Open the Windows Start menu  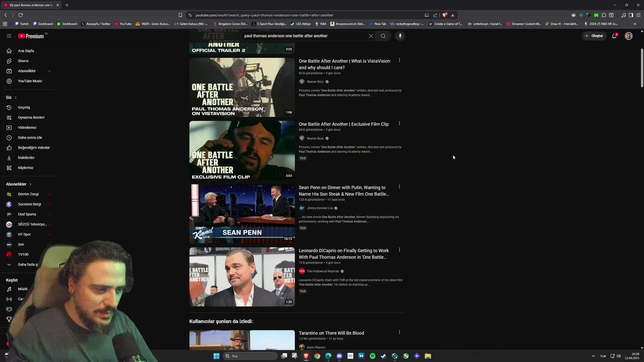click(216, 356)
